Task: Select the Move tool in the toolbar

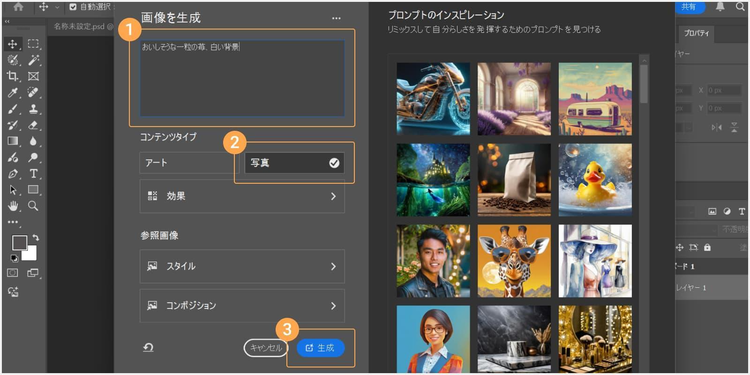Action: point(13,44)
